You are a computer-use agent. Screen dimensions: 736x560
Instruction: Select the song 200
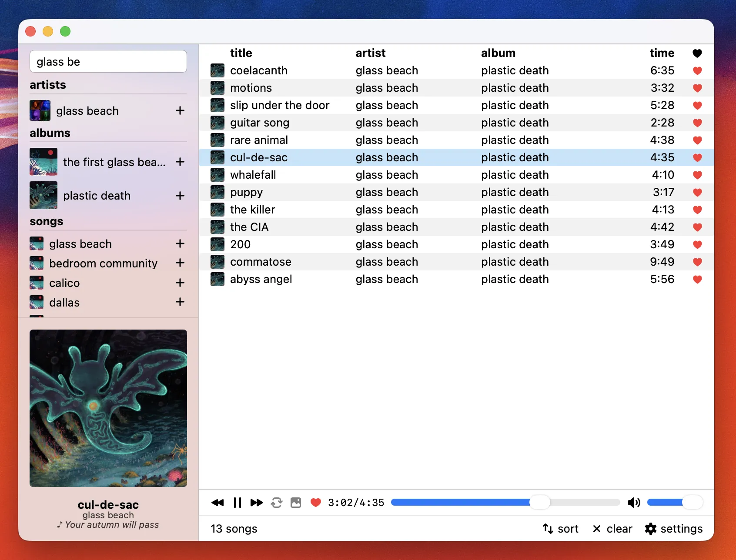(x=456, y=244)
